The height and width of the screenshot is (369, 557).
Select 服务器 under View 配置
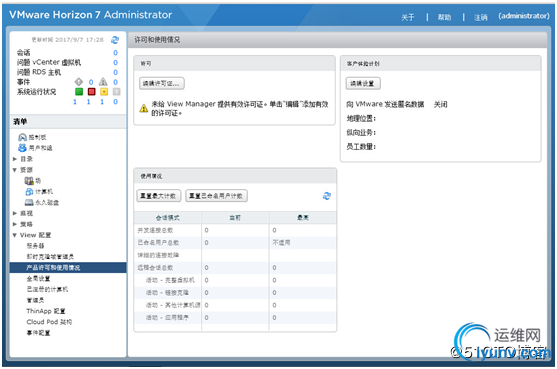36,246
